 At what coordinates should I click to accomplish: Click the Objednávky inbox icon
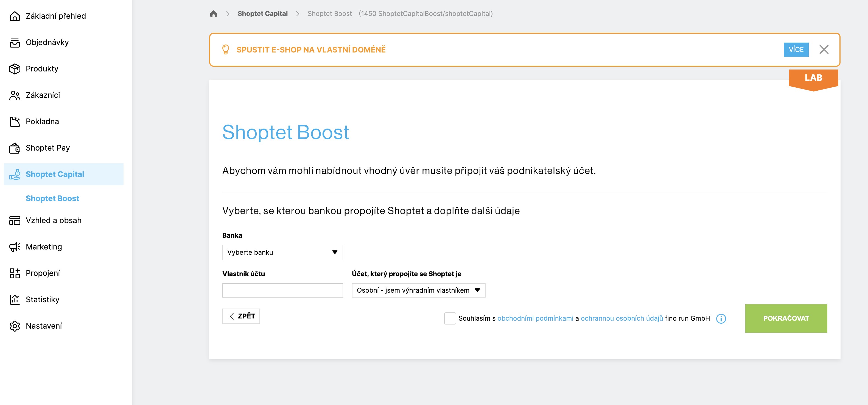pyautogui.click(x=15, y=42)
